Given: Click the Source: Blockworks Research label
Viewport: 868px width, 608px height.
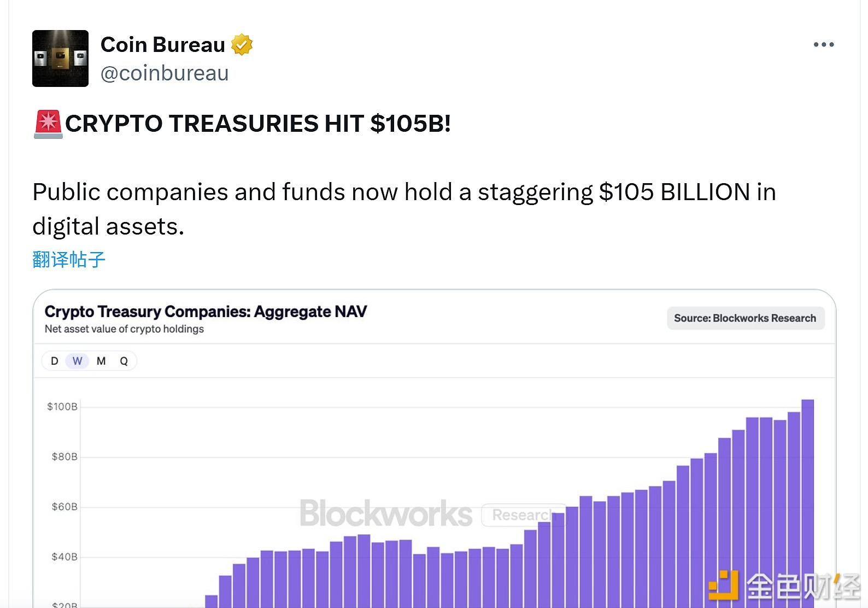Looking at the screenshot, I should pos(745,318).
